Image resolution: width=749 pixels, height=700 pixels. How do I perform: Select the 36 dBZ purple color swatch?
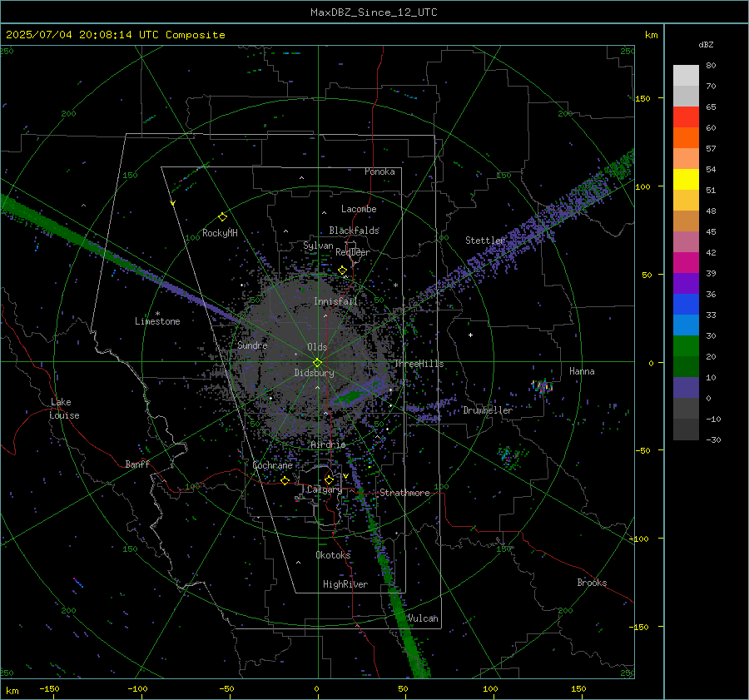pyautogui.click(x=686, y=283)
